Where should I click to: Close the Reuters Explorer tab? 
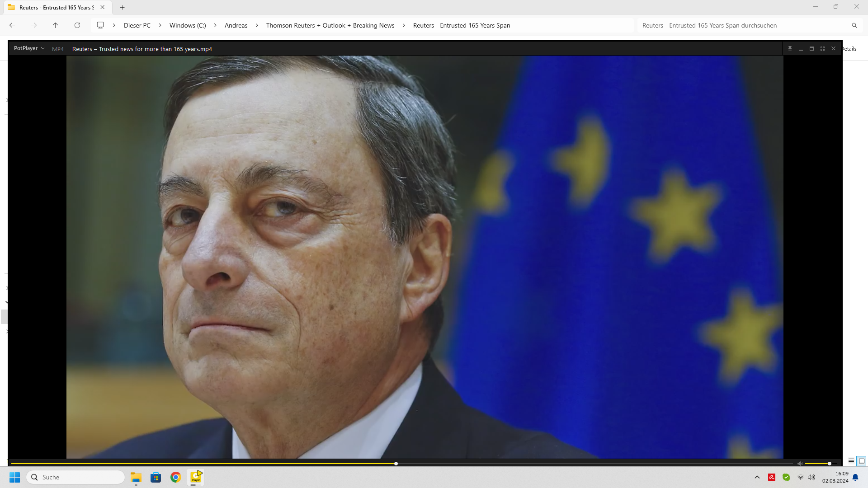[x=103, y=7]
